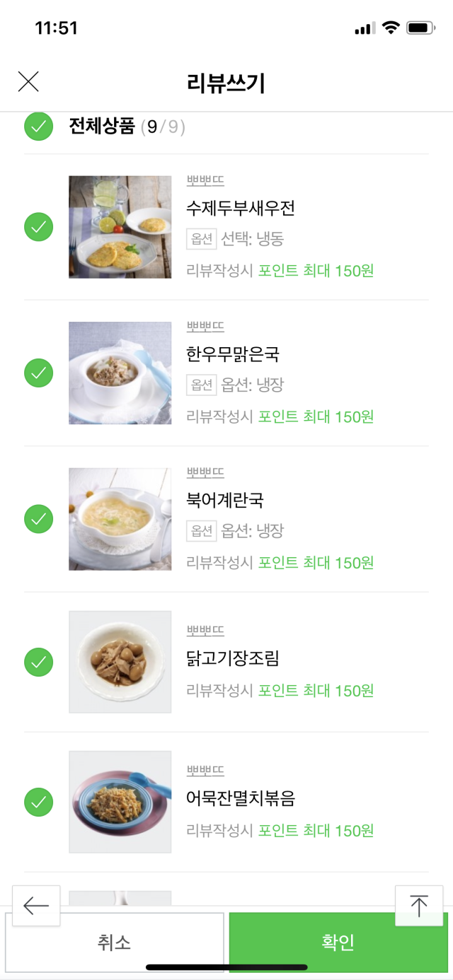453x980 pixels.
Task: Tap the scroll-to-top arrow button
Action: coord(419,905)
